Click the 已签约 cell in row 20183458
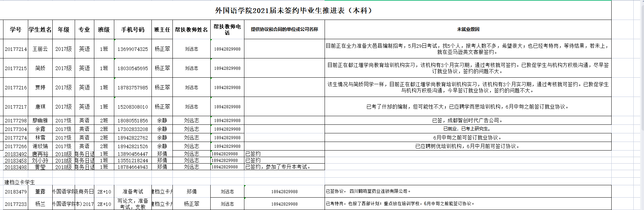 (284, 161)
